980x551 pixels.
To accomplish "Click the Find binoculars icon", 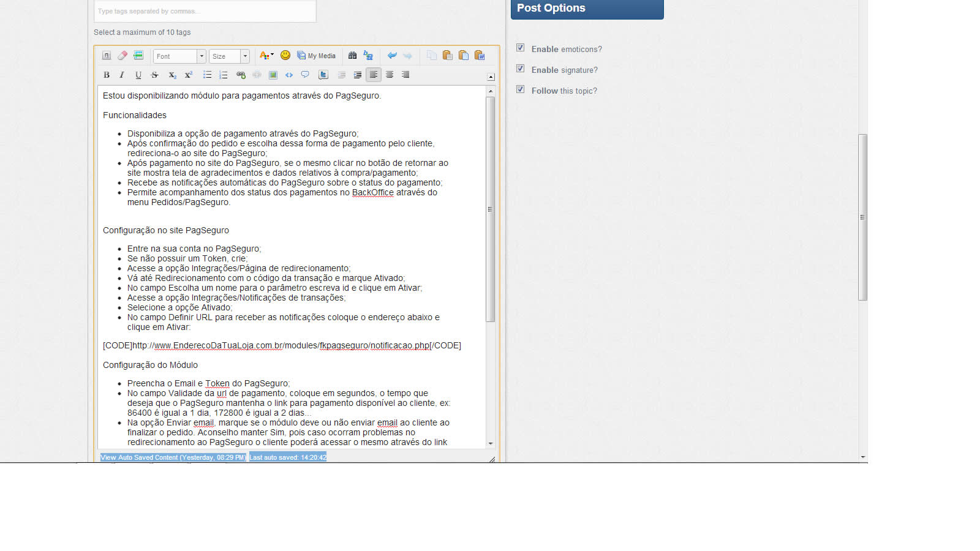I will tap(352, 56).
